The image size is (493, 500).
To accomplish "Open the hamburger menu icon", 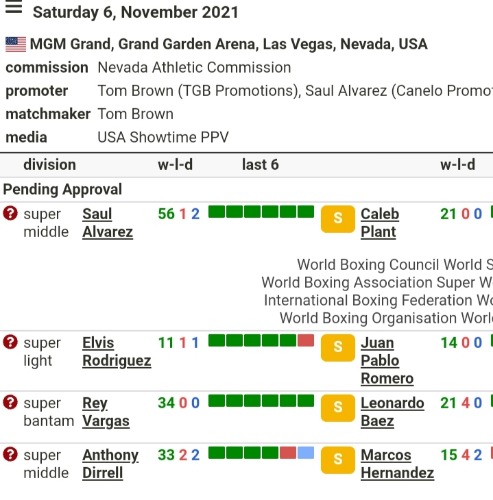I will coord(14,7).
